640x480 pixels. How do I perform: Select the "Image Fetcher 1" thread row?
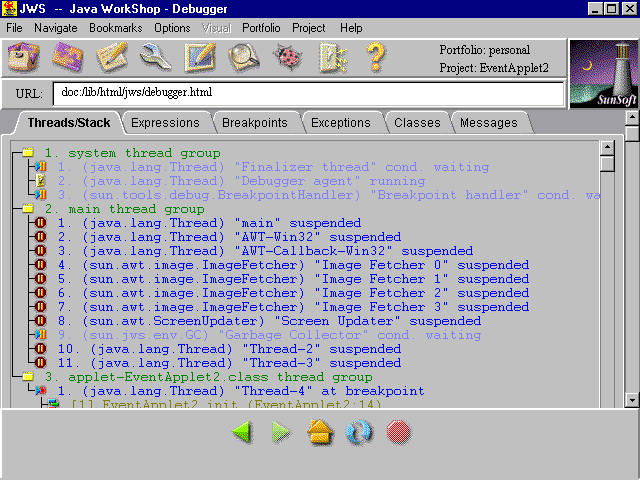(293, 279)
